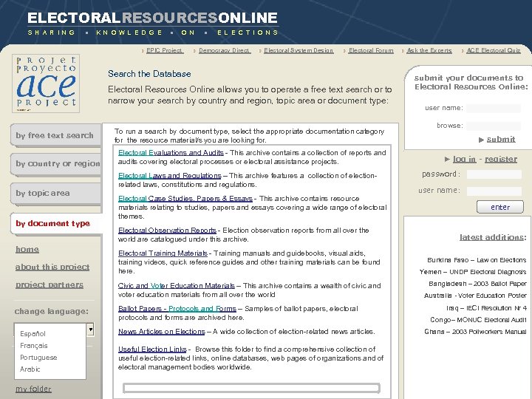This screenshot has height=399, width=532.
Task: Open Useful Election Links folder
Action: point(152,349)
